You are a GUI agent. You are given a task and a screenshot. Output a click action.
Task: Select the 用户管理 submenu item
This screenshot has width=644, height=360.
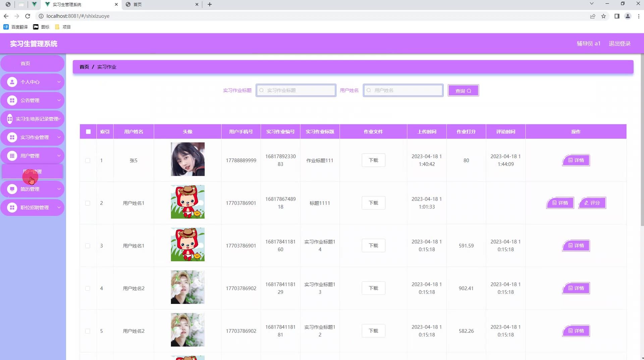[x=32, y=172]
